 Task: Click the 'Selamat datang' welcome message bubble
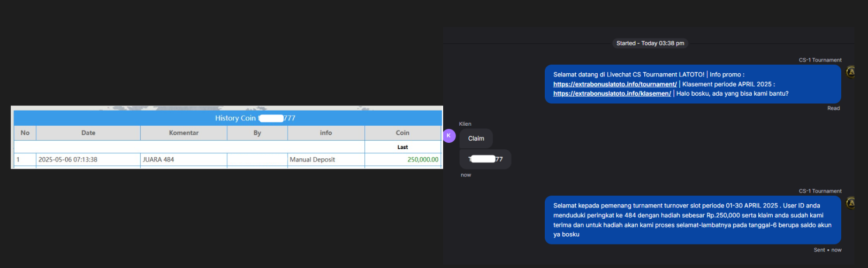pos(692,84)
